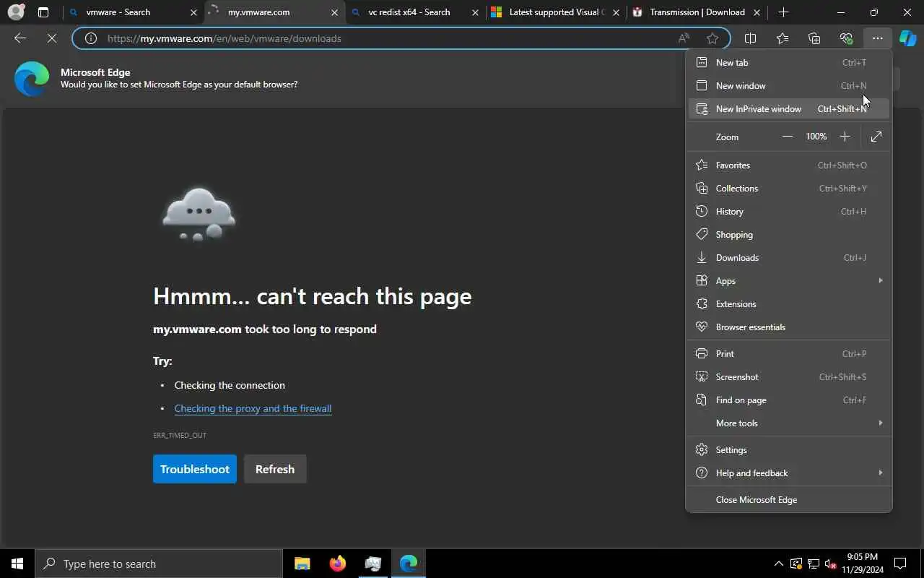Switch to vc redist x64 - Search tab
This screenshot has width=924, height=578.
click(414, 12)
